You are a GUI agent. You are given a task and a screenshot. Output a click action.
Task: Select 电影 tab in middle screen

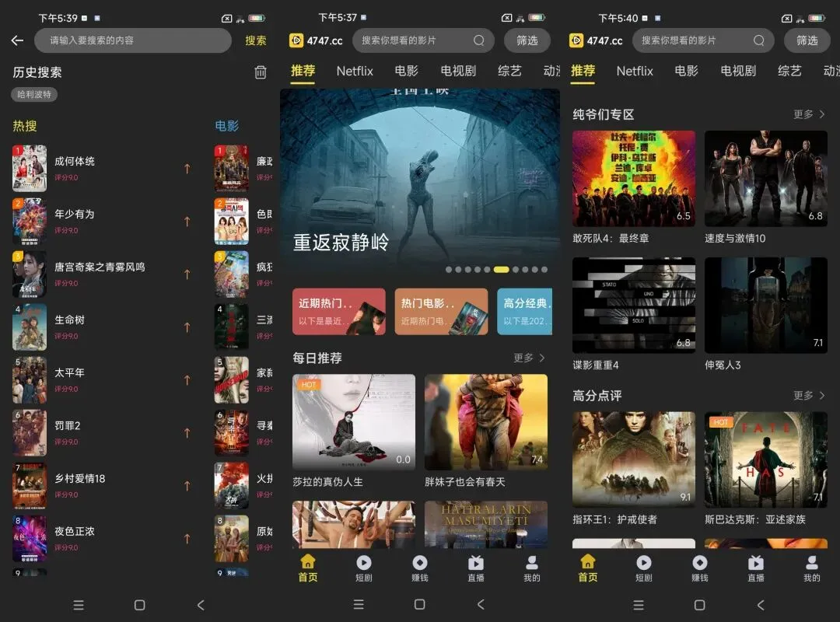pyautogui.click(x=406, y=71)
